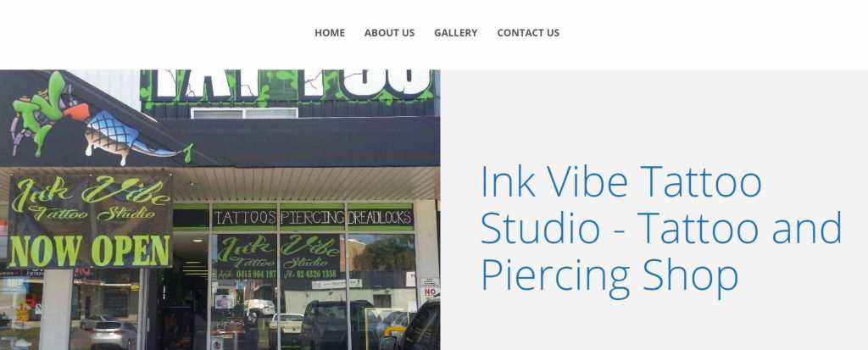Click the large TATTOO rooftop sign
This screenshot has height=350, width=868.
288,85
